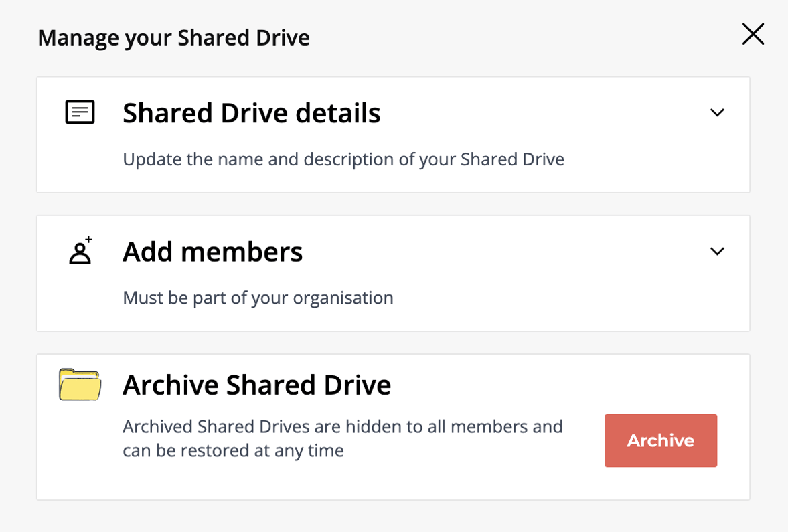Viewport: 788px width, 532px height.
Task: Click 'Archived Shared Drives are hidden' text line
Action: click(x=342, y=426)
